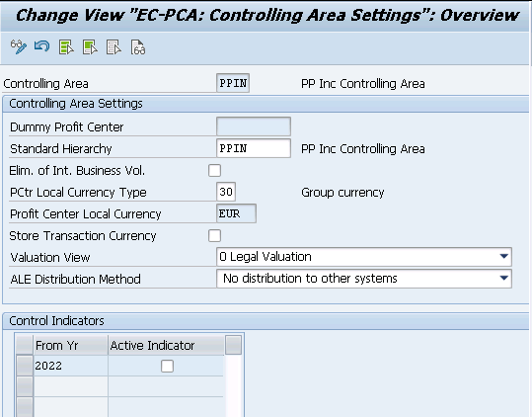Tick the Active Indicator for year 2022

point(167,366)
